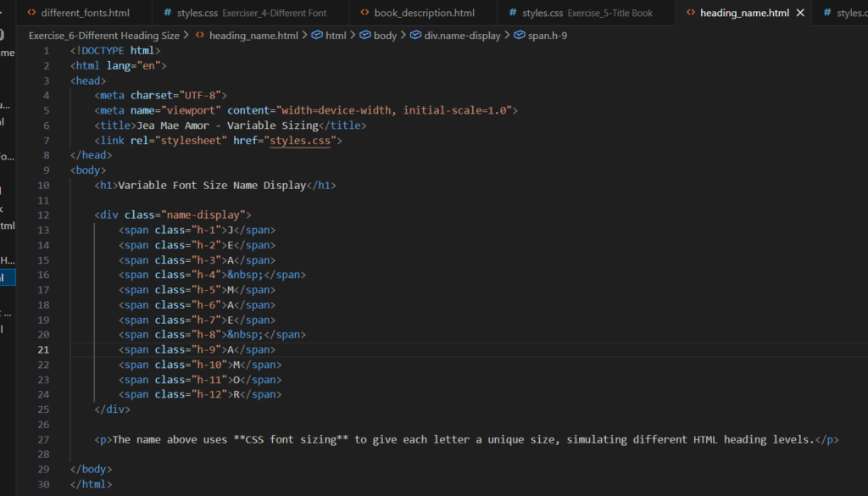This screenshot has height=496, width=868.
Task: Expand heading_name.html in the breadcrumb path
Action: (253, 36)
